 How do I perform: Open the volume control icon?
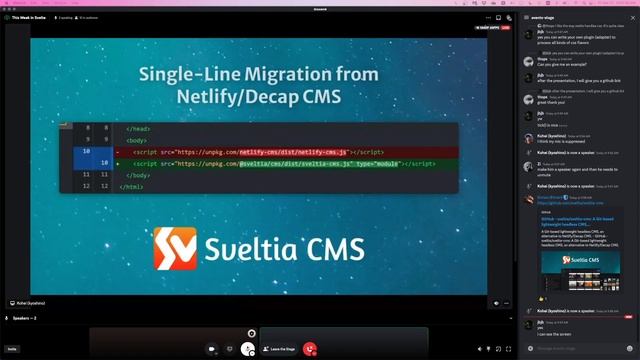480,349
